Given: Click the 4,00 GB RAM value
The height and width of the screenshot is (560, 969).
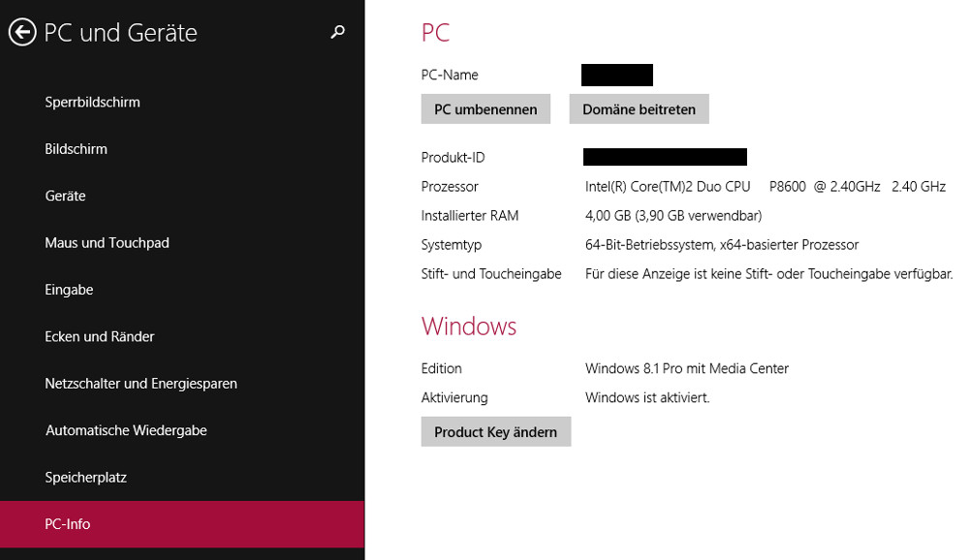Looking at the screenshot, I should pyautogui.click(x=673, y=216).
